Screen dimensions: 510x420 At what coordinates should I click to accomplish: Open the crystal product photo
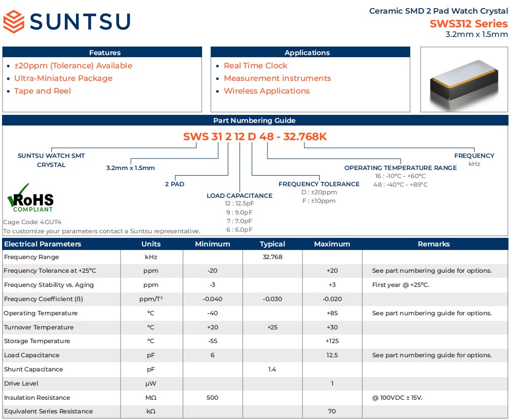point(464,79)
